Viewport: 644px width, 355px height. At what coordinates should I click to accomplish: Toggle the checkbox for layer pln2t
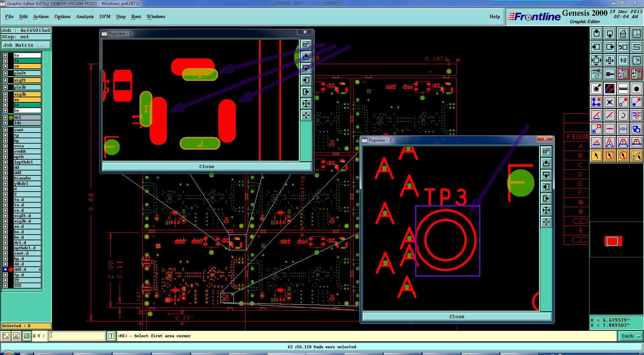click(x=5, y=73)
